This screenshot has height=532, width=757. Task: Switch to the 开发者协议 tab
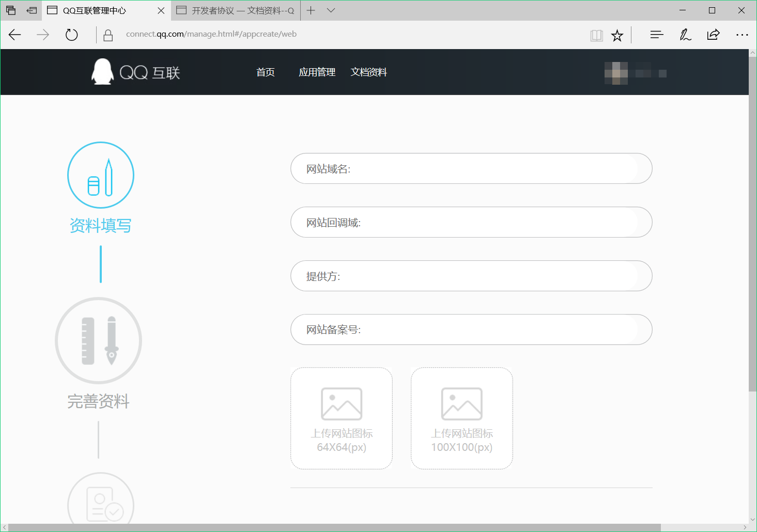point(238,10)
